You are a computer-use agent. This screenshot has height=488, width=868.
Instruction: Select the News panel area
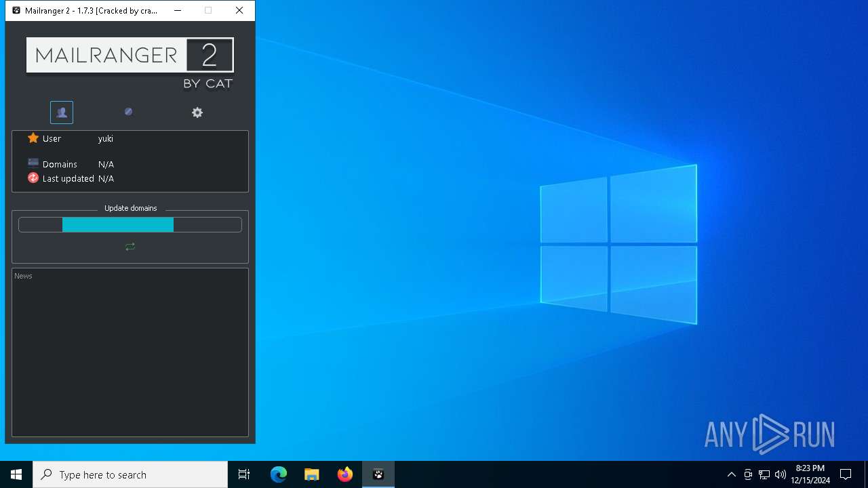[x=130, y=352]
